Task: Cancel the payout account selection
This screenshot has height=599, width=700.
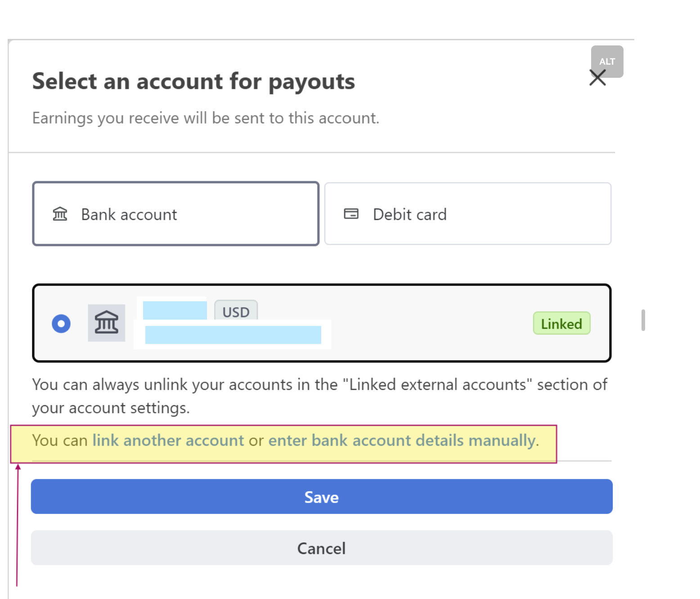Action: pos(322,548)
